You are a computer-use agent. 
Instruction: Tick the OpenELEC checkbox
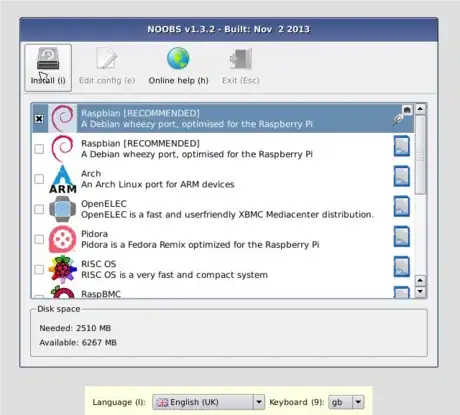tap(39, 209)
